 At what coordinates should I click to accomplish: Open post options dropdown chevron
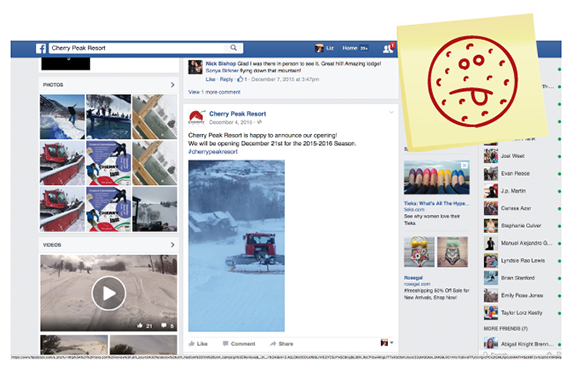point(391,113)
